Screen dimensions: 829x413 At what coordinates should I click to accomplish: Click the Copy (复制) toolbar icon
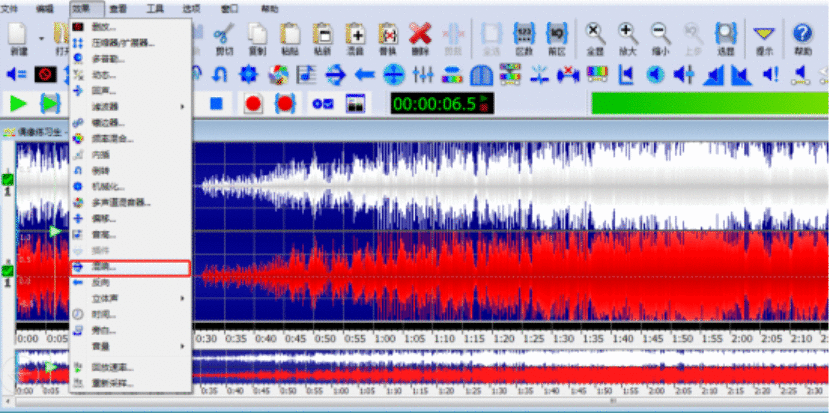click(256, 38)
